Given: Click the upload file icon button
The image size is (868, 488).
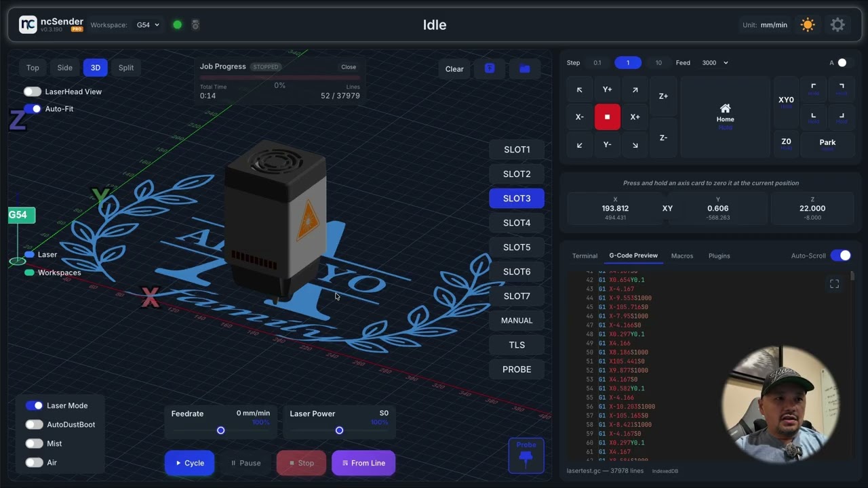Looking at the screenshot, I should pyautogui.click(x=490, y=68).
